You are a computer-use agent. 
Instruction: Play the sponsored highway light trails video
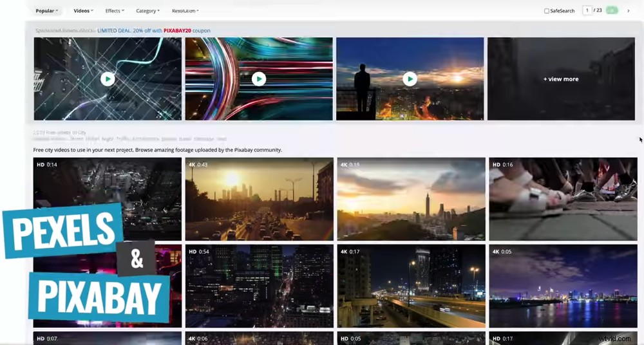coord(259,79)
